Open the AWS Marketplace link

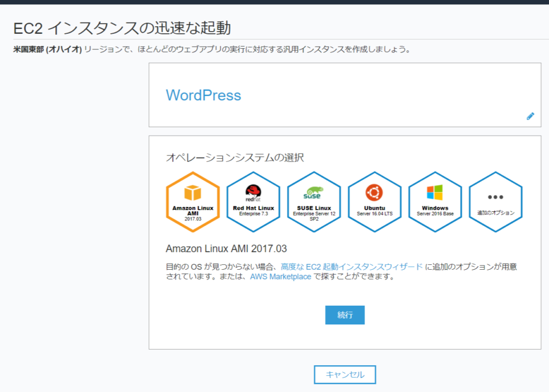[x=280, y=277]
